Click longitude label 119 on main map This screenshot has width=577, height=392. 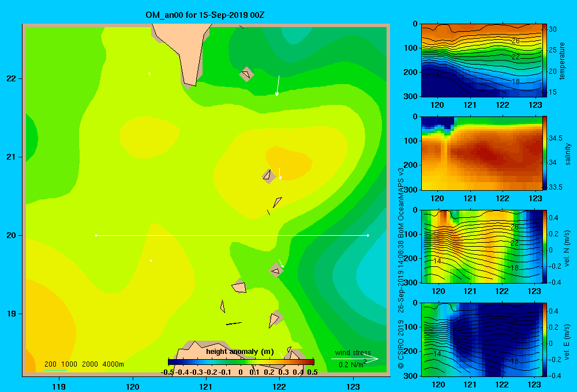pos(59,386)
